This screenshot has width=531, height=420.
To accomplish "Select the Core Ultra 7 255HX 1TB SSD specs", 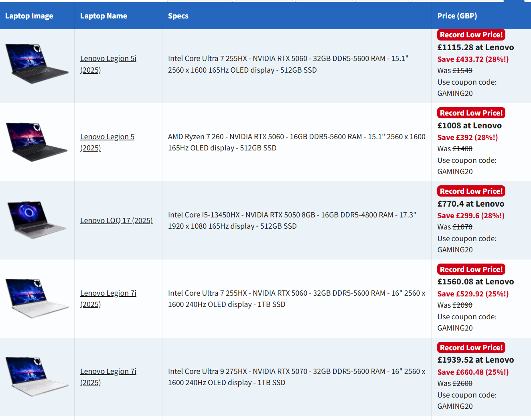I will [297, 299].
